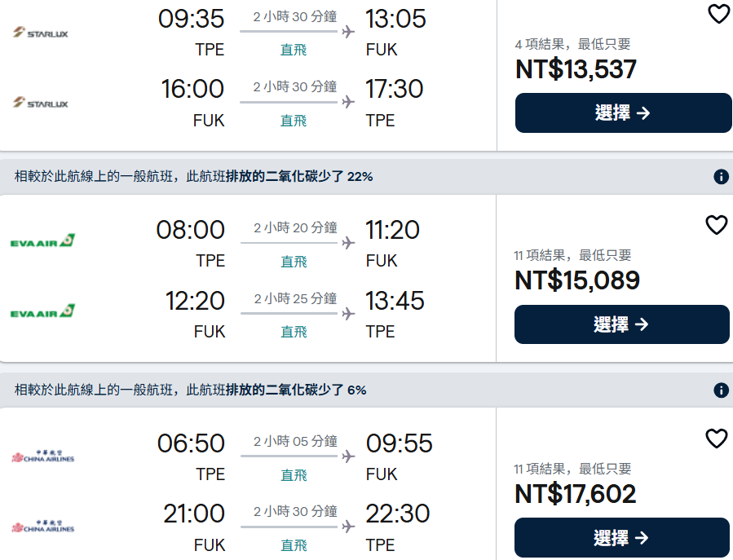The width and height of the screenshot is (733, 560).
Task: Click the airplane icon on China Airlines 06:50 route
Action: 349,456
